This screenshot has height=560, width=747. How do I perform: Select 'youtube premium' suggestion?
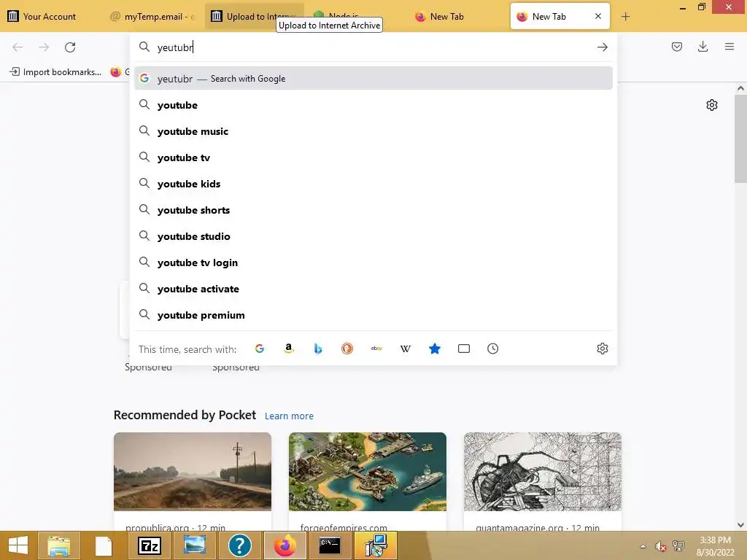pyautogui.click(x=373, y=315)
